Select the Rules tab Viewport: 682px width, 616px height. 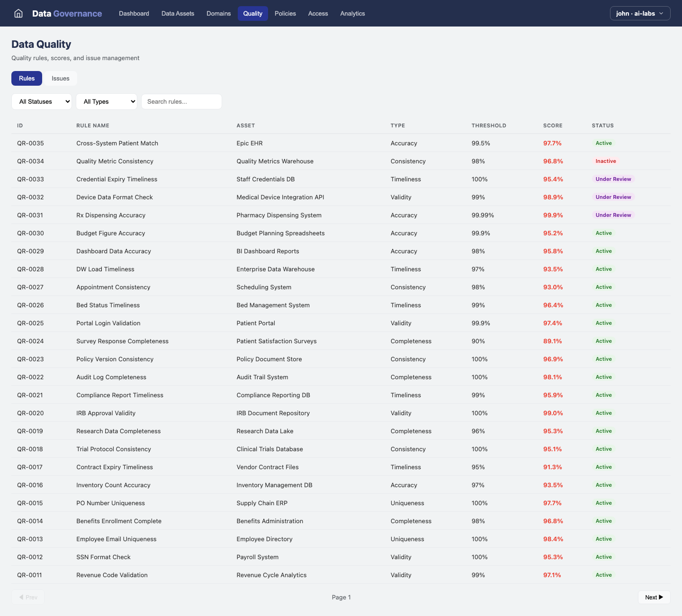[x=27, y=78]
